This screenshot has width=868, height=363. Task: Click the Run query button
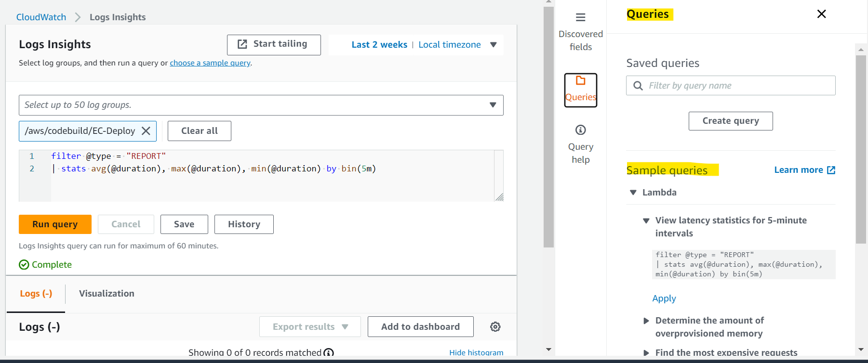(x=55, y=224)
